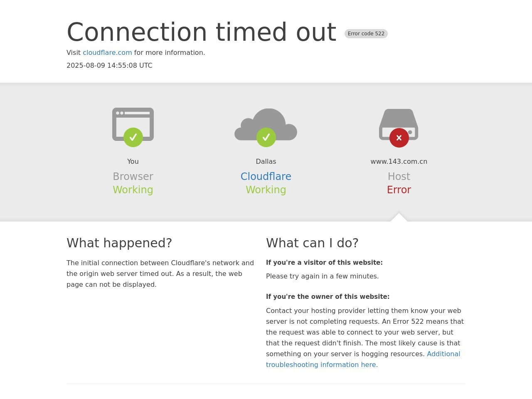This screenshot has width=532, height=399.
Task: Click the timestamp 2025-08-09 14:55:08 UTC
Action: (x=109, y=66)
